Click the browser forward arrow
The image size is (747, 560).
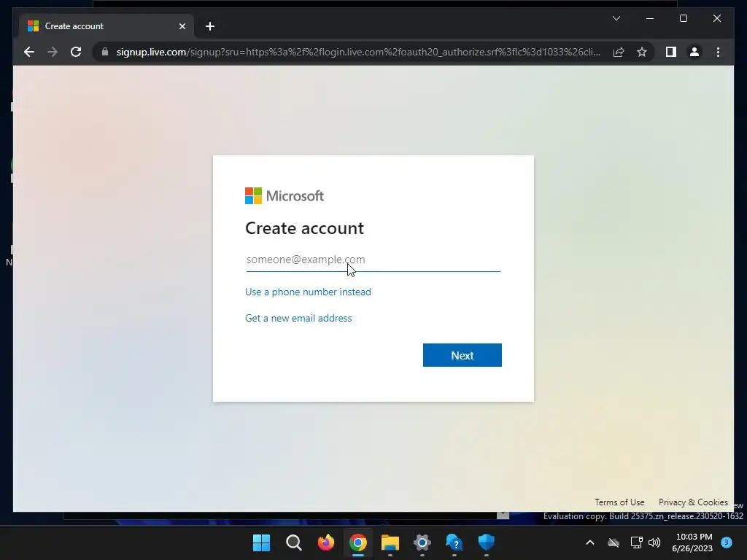coord(53,52)
